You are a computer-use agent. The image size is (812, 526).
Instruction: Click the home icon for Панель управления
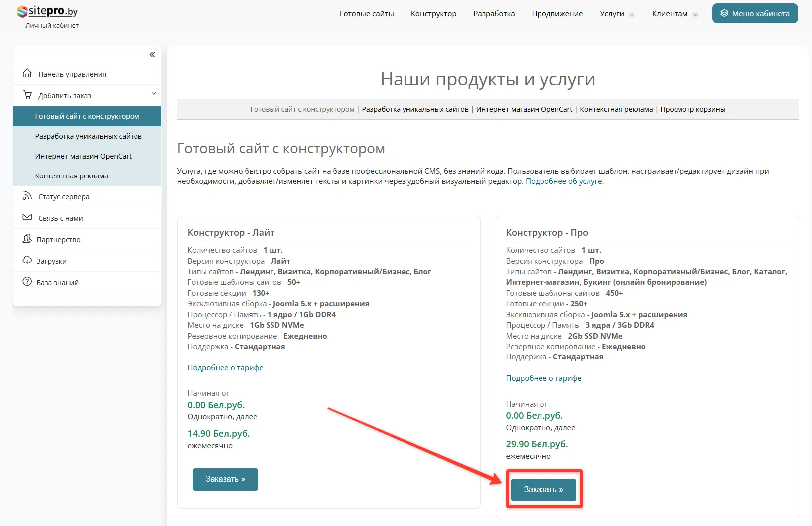27,74
